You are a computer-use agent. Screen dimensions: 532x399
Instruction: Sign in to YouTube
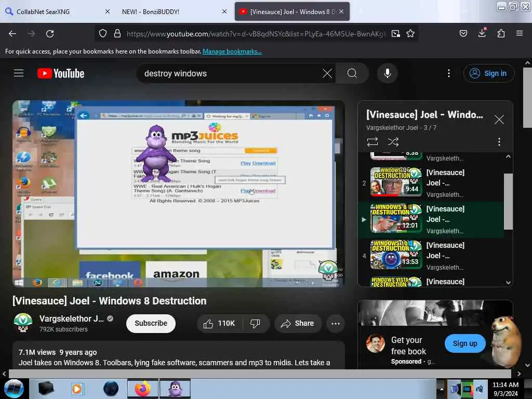[488, 73]
